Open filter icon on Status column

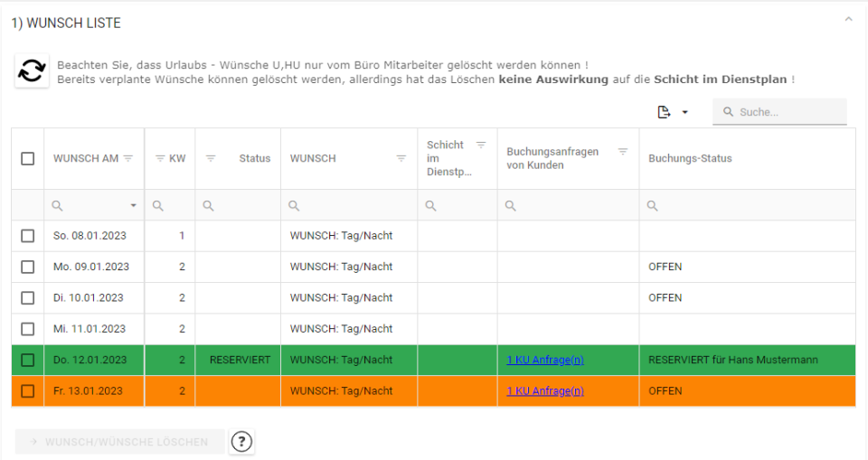coord(211,158)
